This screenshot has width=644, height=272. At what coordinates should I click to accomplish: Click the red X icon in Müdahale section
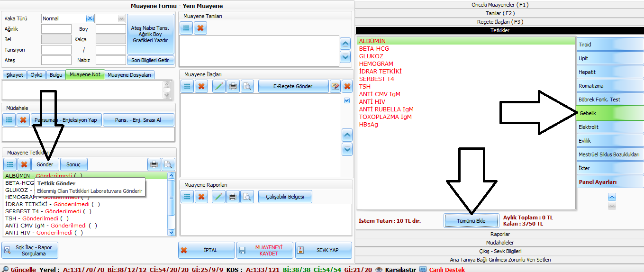tap(23, 120)
